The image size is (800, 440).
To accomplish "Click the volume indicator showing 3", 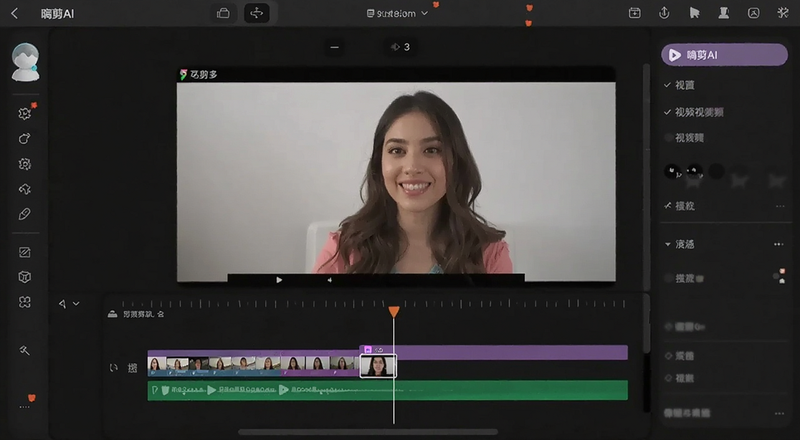I will pyautogui.click(x=400, y=47).
